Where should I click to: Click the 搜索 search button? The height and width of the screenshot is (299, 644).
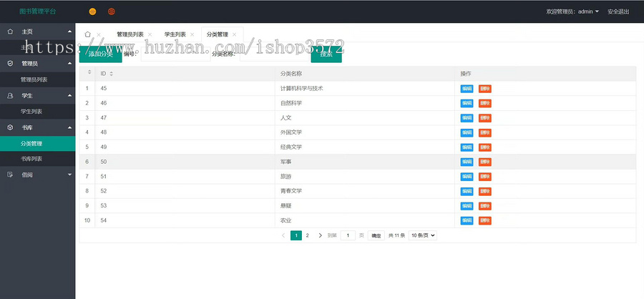[326, 54]
